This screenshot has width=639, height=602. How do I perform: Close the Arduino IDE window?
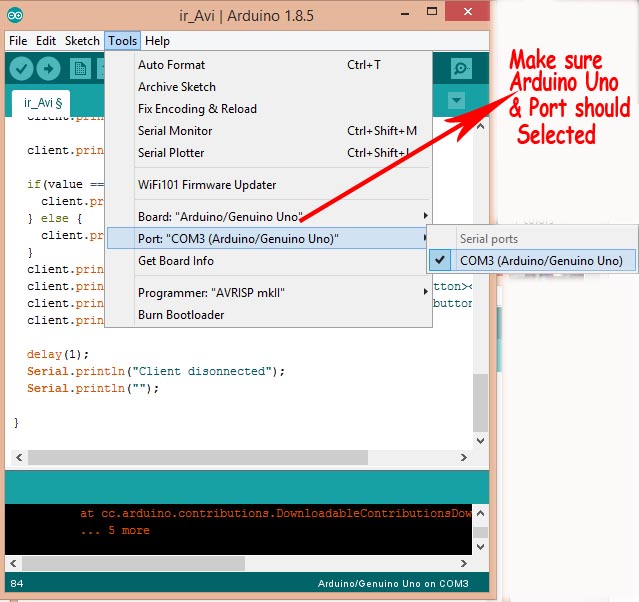pyautogui.click(x=467, y=11)
